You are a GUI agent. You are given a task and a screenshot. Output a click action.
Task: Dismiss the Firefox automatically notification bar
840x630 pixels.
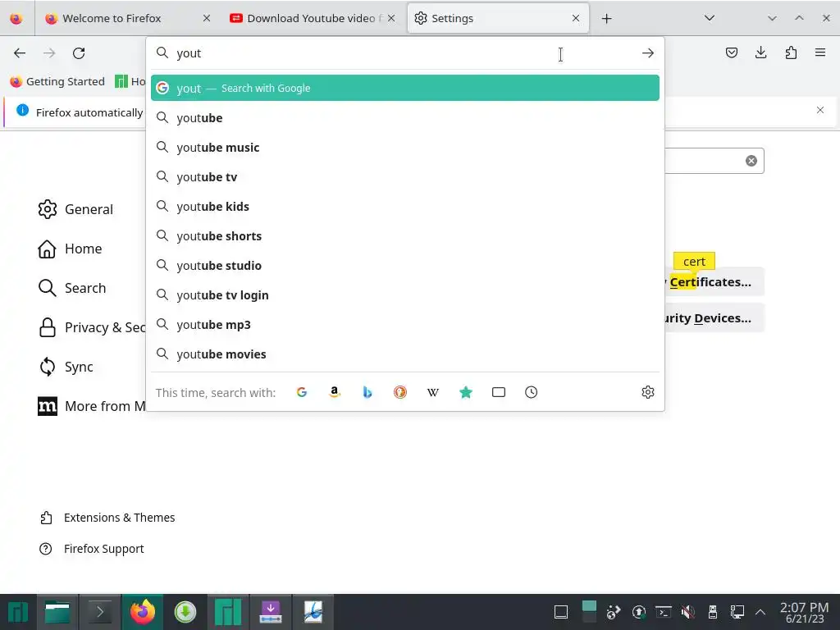point(820,111)
